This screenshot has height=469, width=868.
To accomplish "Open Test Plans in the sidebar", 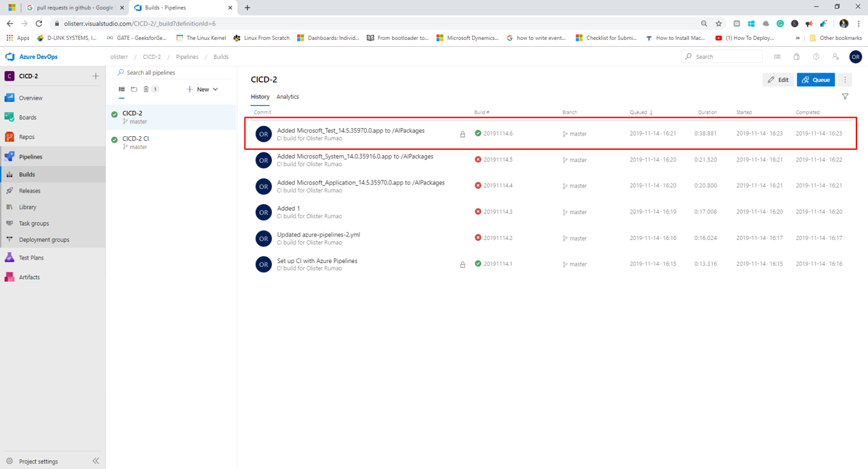I will [31, 258].
